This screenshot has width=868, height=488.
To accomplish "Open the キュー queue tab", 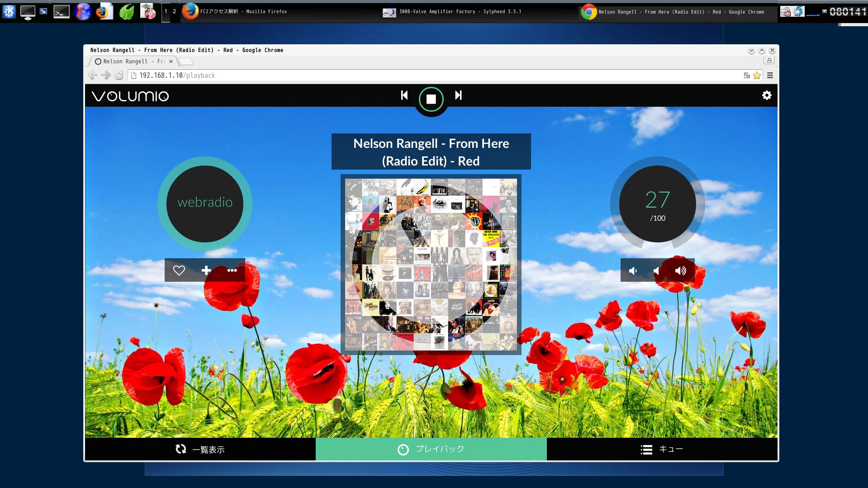I will (662, 449).
